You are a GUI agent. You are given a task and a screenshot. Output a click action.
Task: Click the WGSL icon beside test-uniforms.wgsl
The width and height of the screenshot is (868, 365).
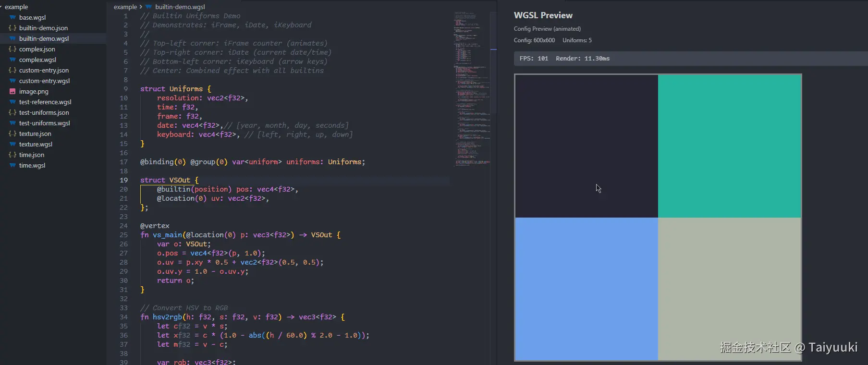point(12,123)
